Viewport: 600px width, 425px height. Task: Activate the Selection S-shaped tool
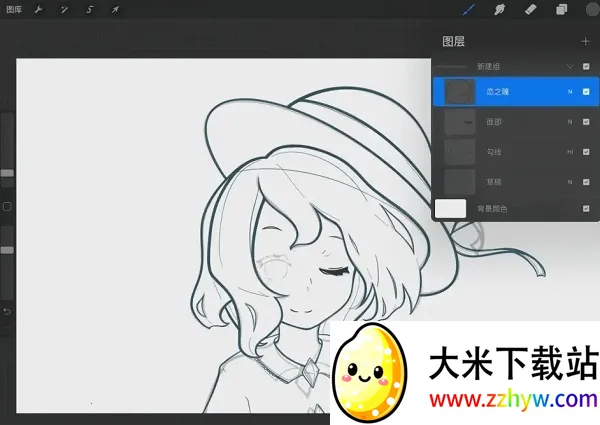pyautogui.click(x=90, y=10)
